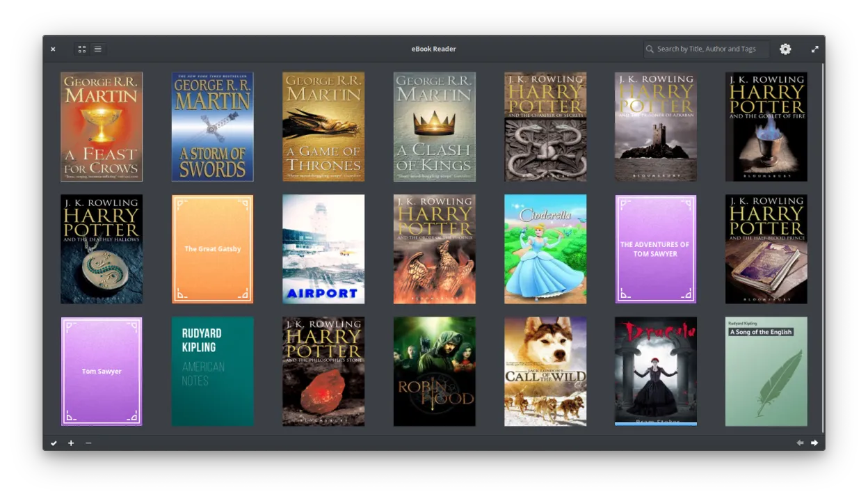
Task: Open A Game of Thrones
Action: point(323,126)
